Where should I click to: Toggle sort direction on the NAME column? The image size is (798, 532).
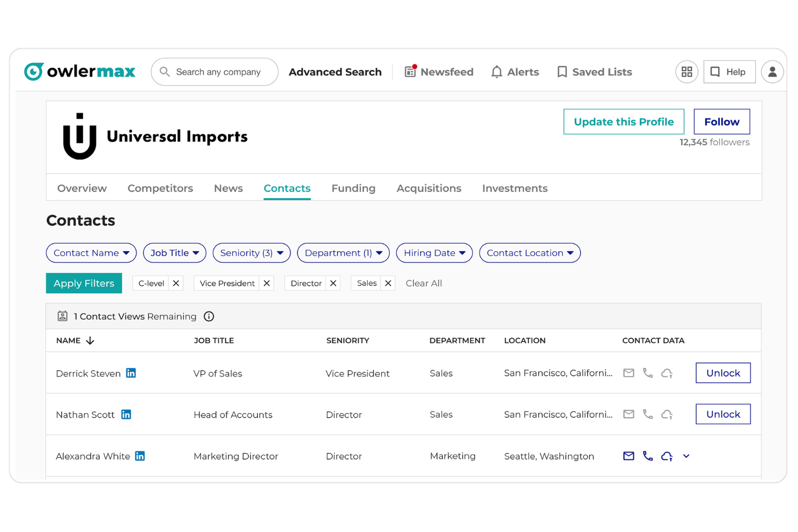pos(90,341)
